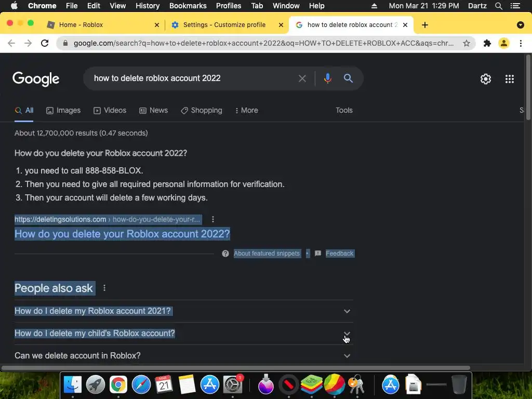
Task: Clear the Google search box text
Action: 302,79
